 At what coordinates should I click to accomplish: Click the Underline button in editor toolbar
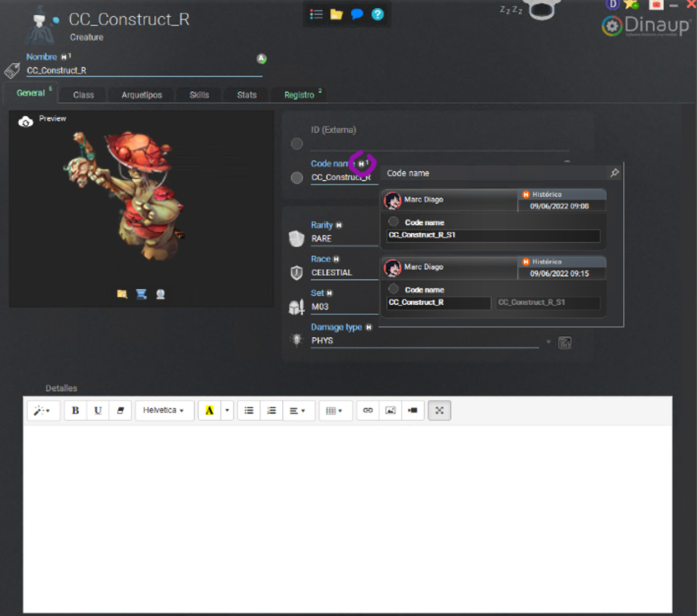pyautogui.click(x=98, y=410)
